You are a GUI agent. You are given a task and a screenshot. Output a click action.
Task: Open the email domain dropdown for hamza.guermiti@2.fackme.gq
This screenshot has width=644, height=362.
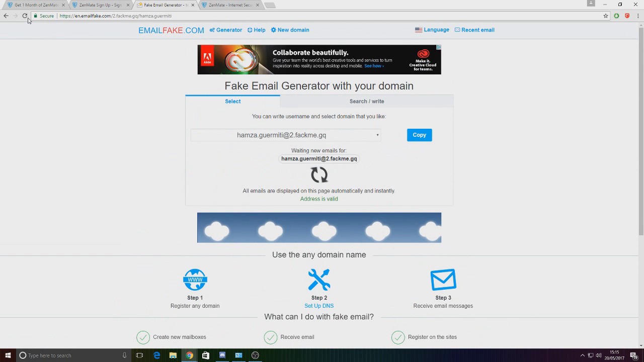point(285,135)
